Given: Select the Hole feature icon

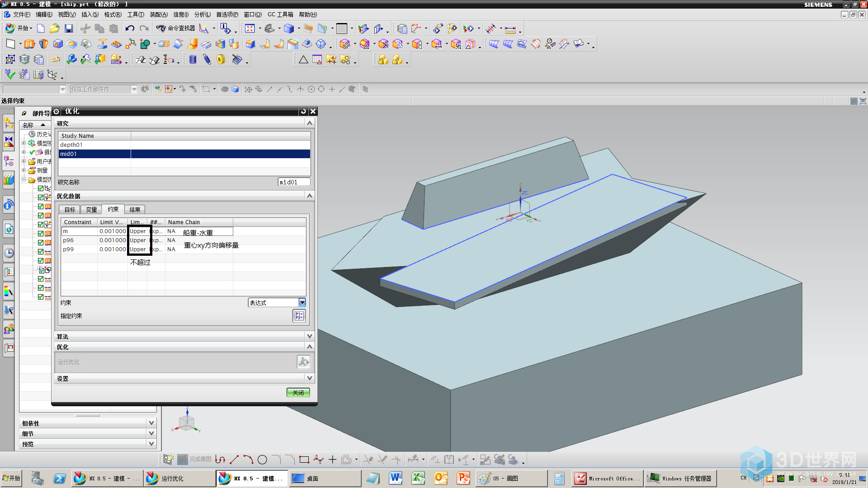Looking at the screenshot, I should point(58,44).
